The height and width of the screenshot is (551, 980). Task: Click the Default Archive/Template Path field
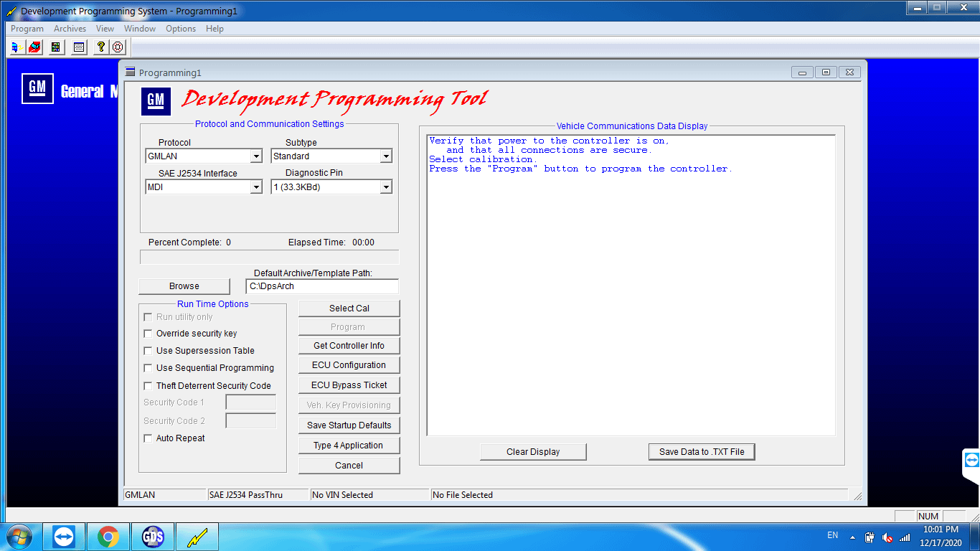click(322, 286)
